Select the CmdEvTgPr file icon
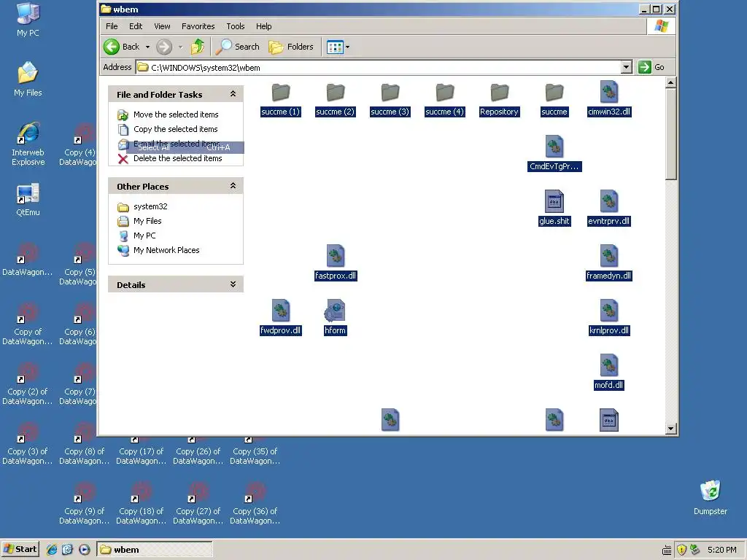 554,147
